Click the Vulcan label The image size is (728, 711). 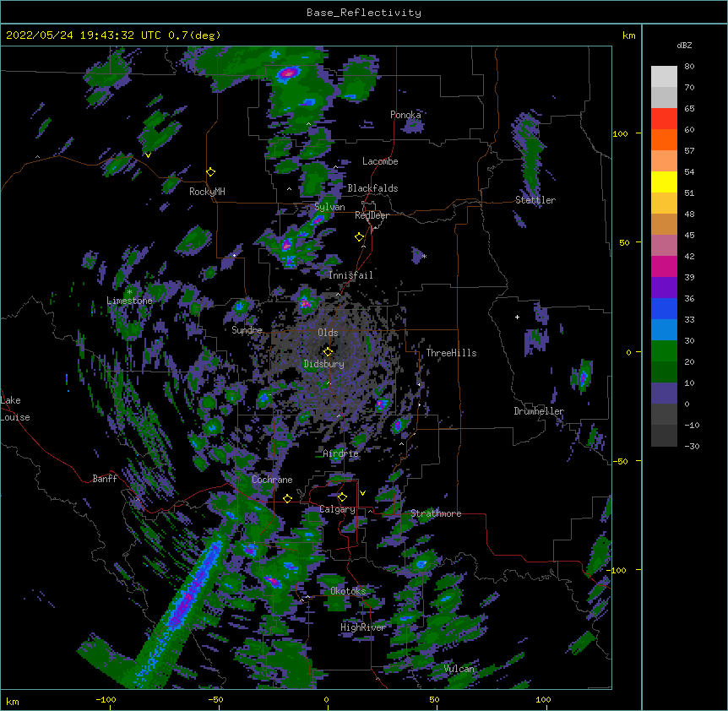(x=459, y=669)
